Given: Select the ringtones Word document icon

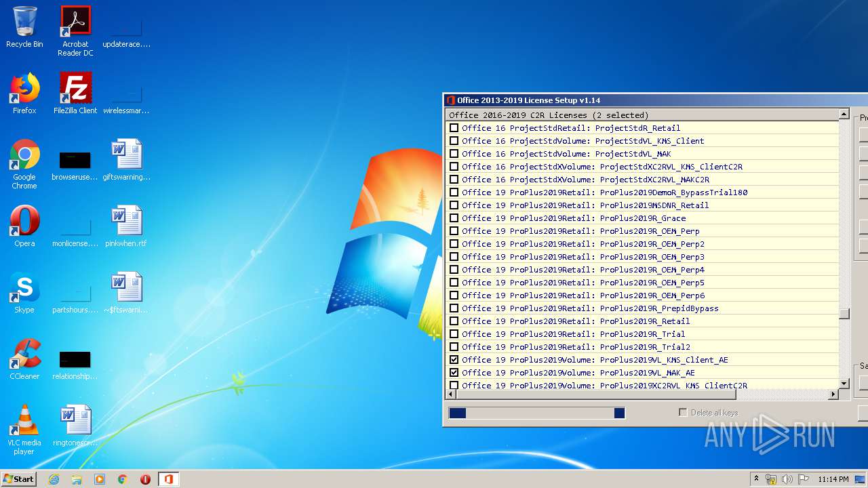Looking at the screenshot, I should [x=75, y=426].
